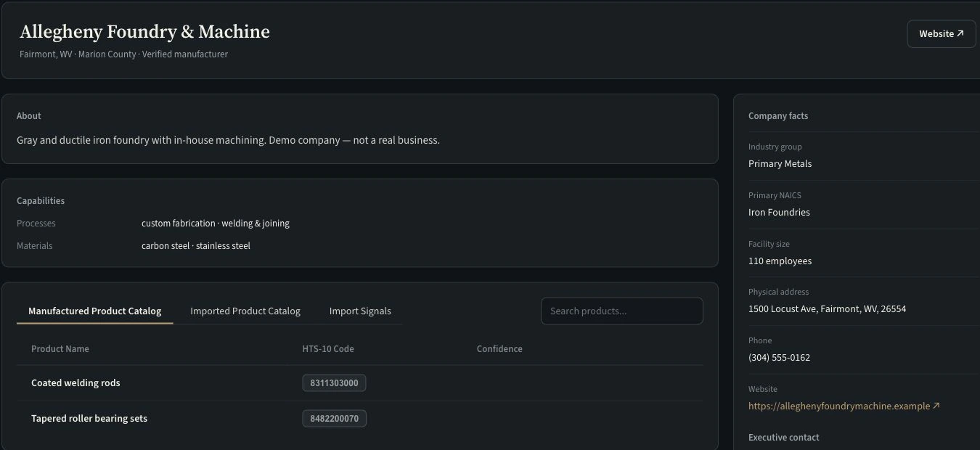Click the About description text
Image resolution: width=980 pixels, height=450 pixels.
[228, 140]
